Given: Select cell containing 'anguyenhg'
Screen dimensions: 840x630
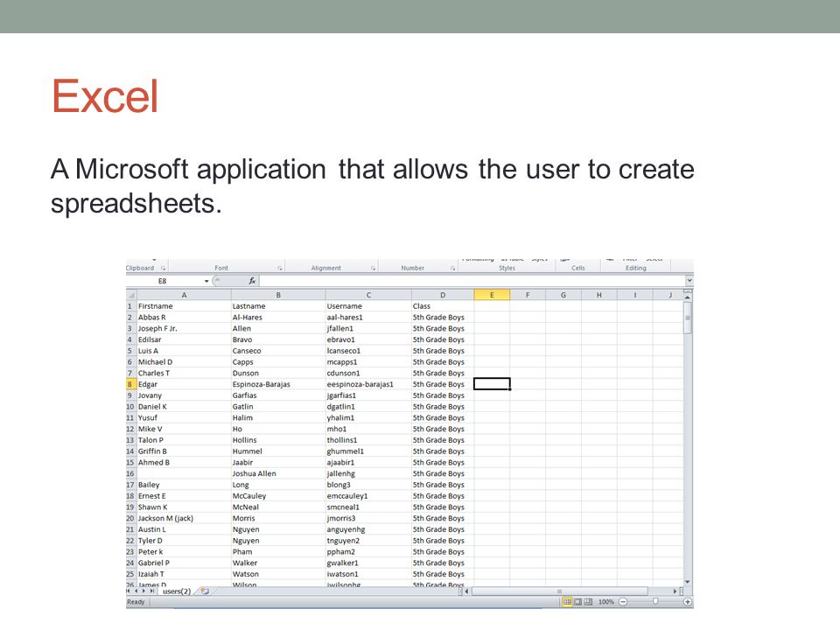Looking at the screenshot, I should [368, 529].
